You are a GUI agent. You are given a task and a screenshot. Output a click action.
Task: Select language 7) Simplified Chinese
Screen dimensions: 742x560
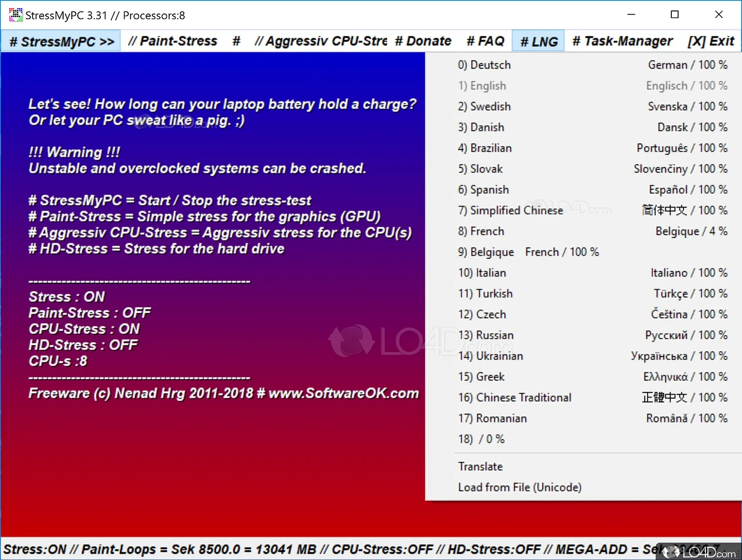[584, 210]
